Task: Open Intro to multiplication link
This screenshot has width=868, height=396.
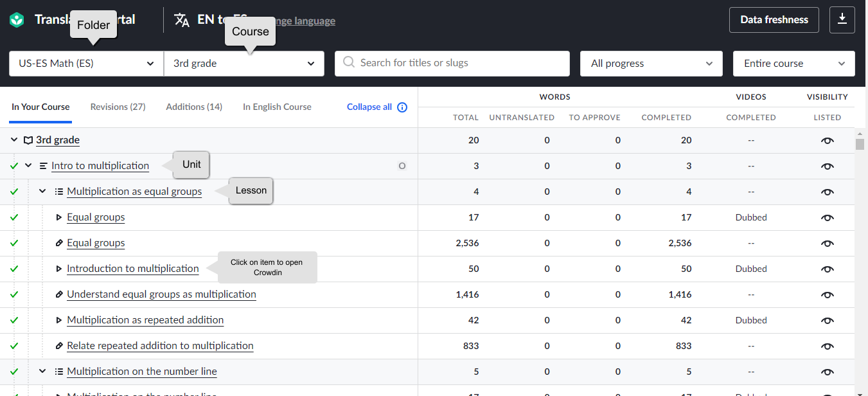Action: point(100,166)
